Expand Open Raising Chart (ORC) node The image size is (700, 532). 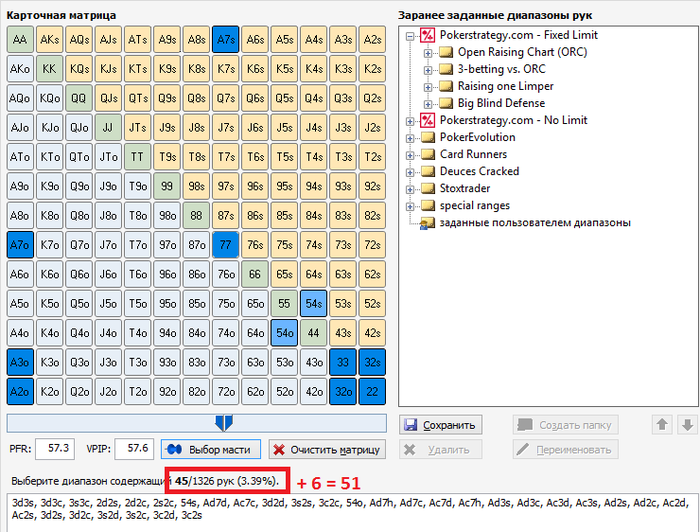coord(428,53)
